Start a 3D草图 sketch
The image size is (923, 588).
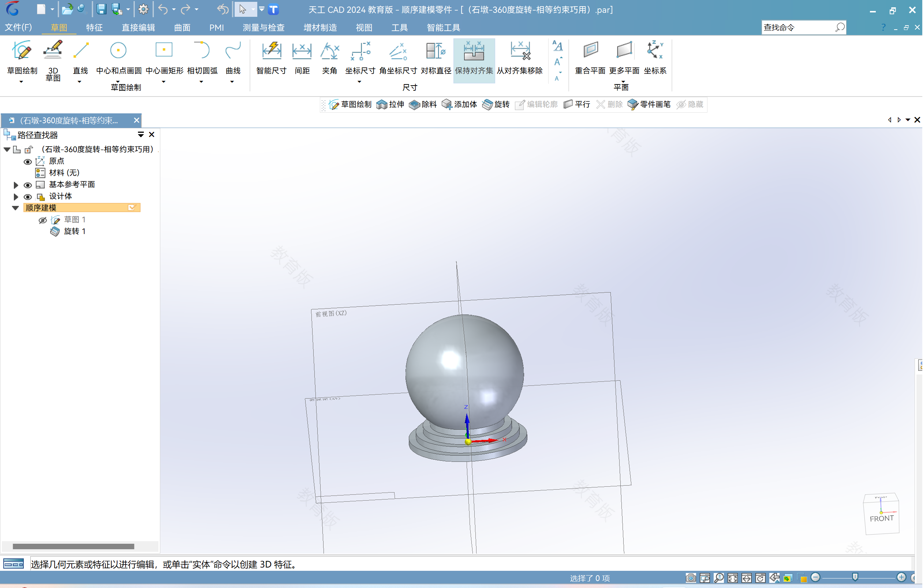click(x=53, y=61)
